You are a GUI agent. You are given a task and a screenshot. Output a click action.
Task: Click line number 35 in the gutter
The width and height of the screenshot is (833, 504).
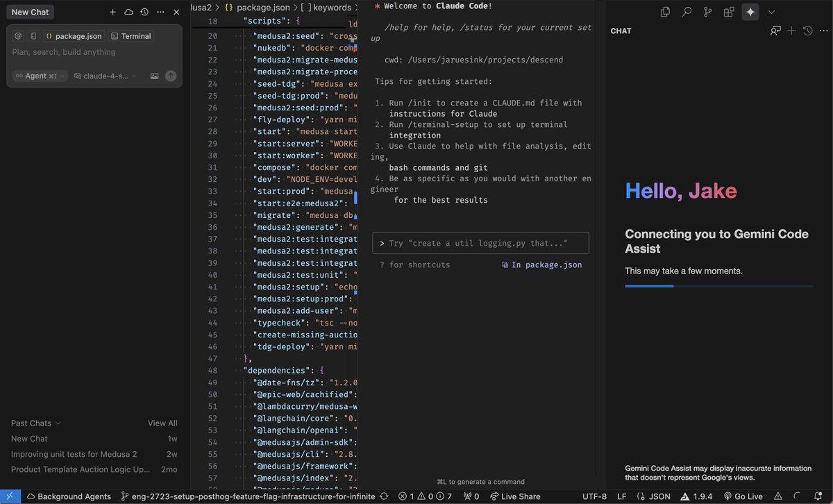pyautogui.click(x=212, y=215)
